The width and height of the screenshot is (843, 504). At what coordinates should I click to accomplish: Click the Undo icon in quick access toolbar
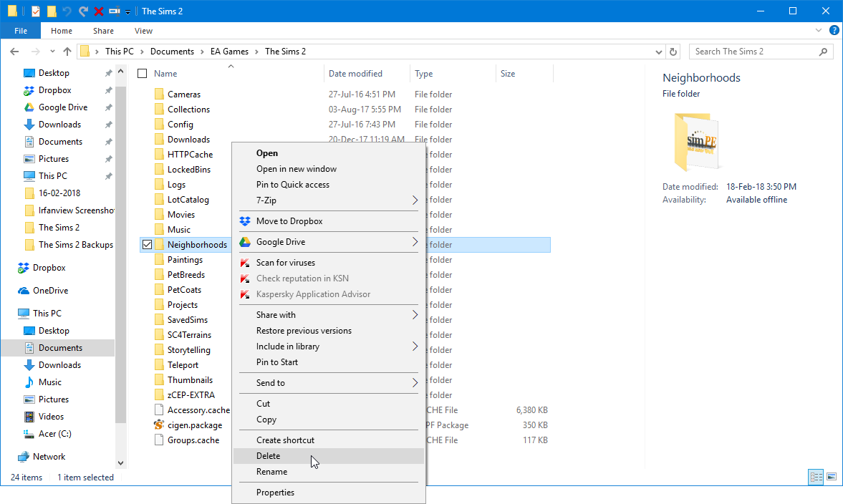[67, 11]
